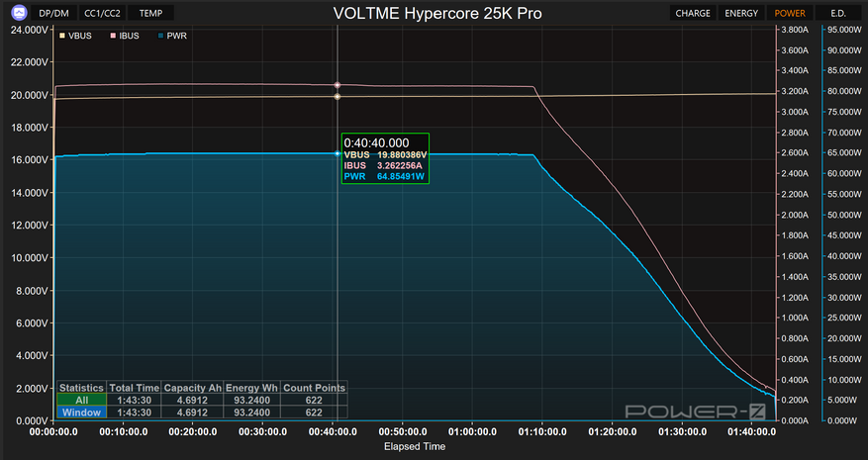
Task: Open the E.D. view
Action: 838,13
